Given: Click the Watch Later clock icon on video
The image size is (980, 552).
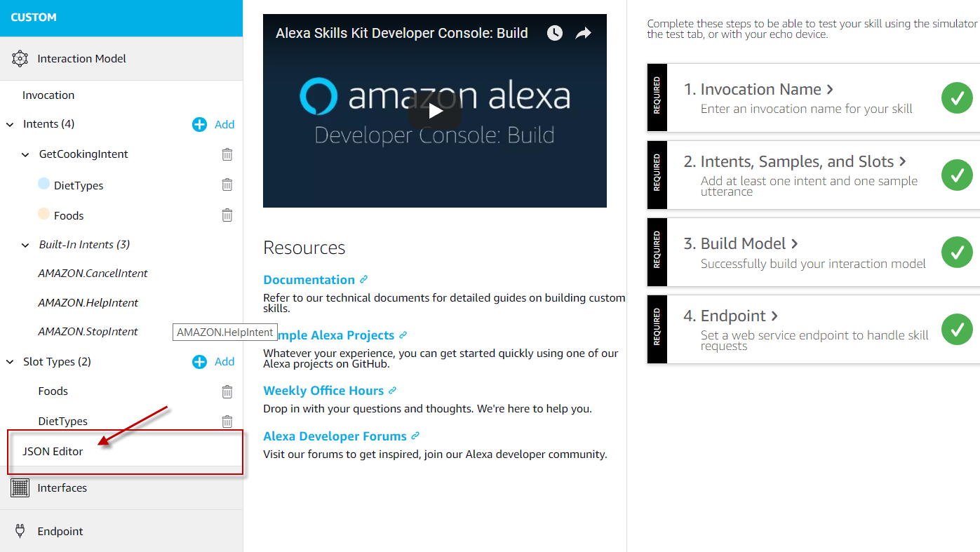Looking at the screenshot, I should tap(555, 33).
